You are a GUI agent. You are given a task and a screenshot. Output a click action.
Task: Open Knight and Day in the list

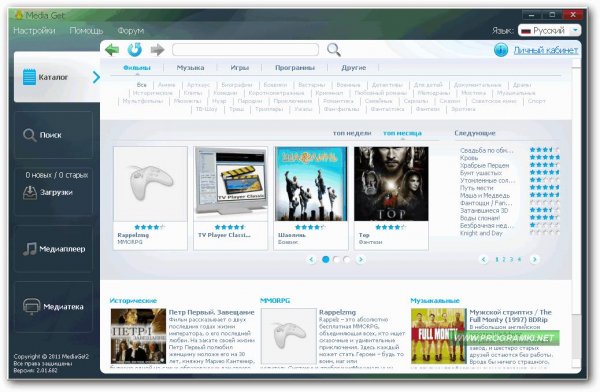click(481, 233)
